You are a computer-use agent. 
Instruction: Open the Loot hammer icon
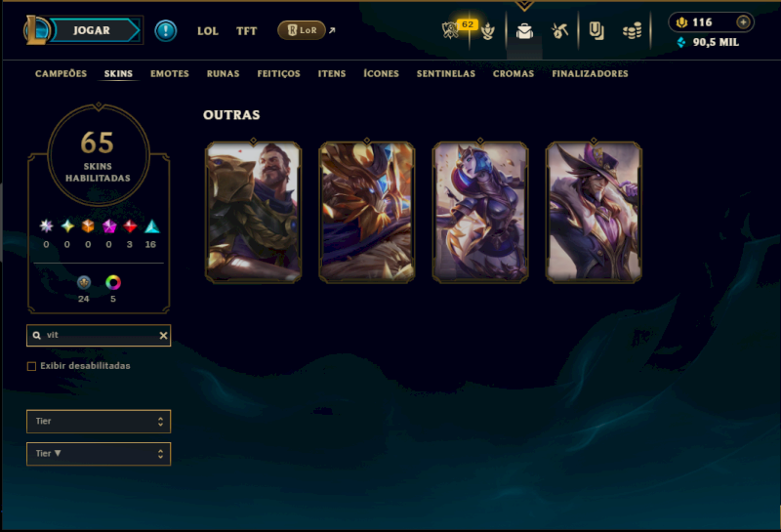pyautogui.click(x=559, y=31)
